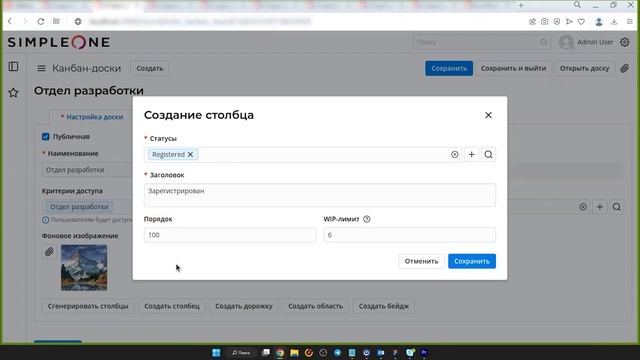
Task: Click inside the Статусы tag field
Action: pos(303,154)
